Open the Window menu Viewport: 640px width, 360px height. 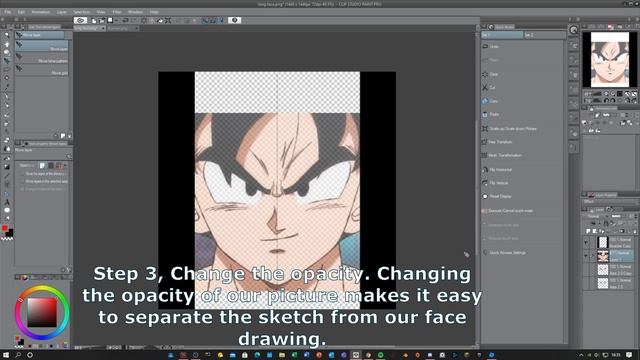coord(135,12)
